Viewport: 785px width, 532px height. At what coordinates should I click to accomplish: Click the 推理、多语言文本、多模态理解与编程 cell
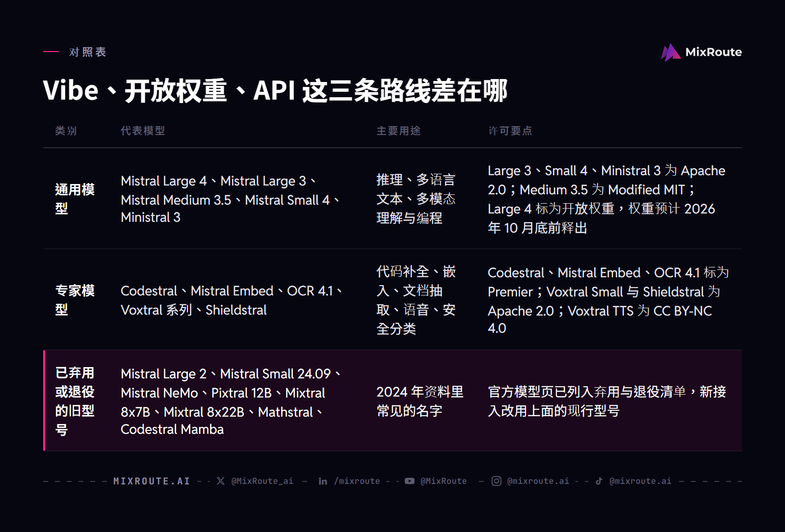pos(416,199)
